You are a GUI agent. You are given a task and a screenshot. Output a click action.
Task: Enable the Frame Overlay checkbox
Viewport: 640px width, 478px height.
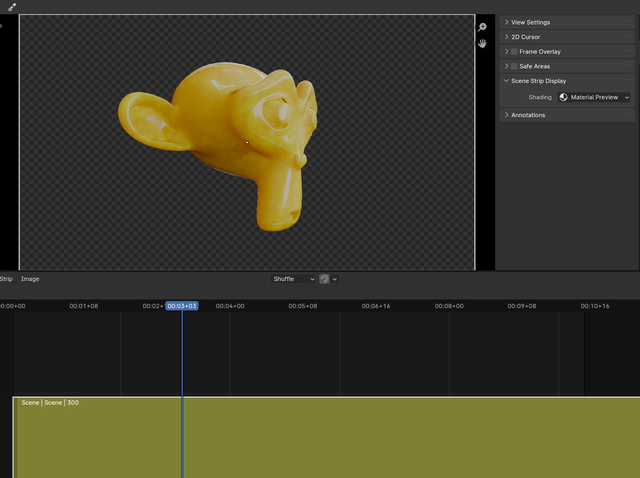tap(514, 51)
